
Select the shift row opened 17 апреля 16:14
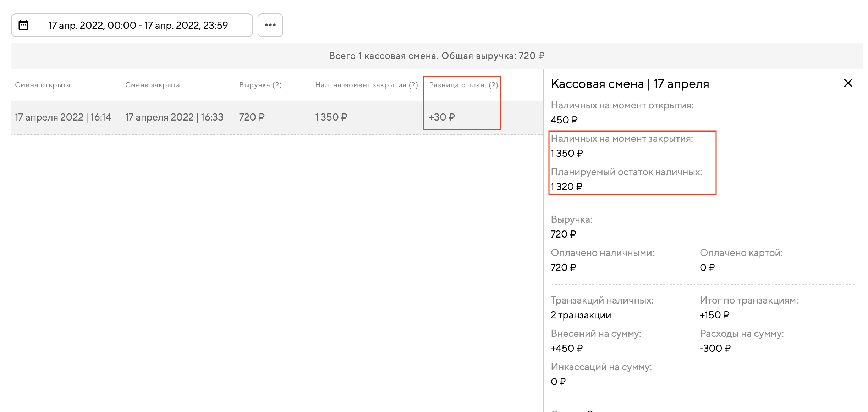(63, 117)
